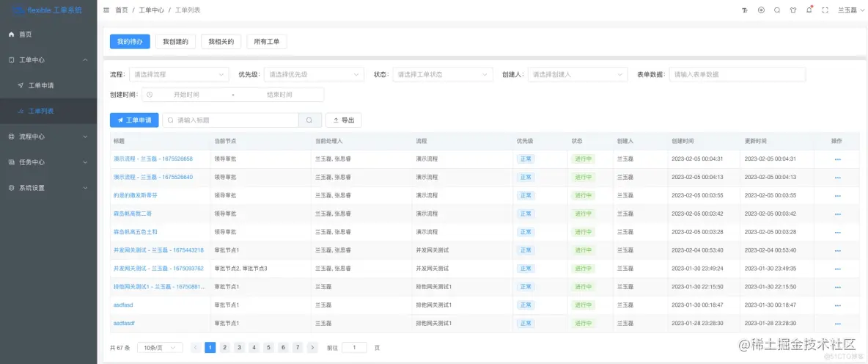Image resolution: width=868 pixels, height=364 pixels.
Task: Go to page 5 in pagination
Action: (268, 347)
